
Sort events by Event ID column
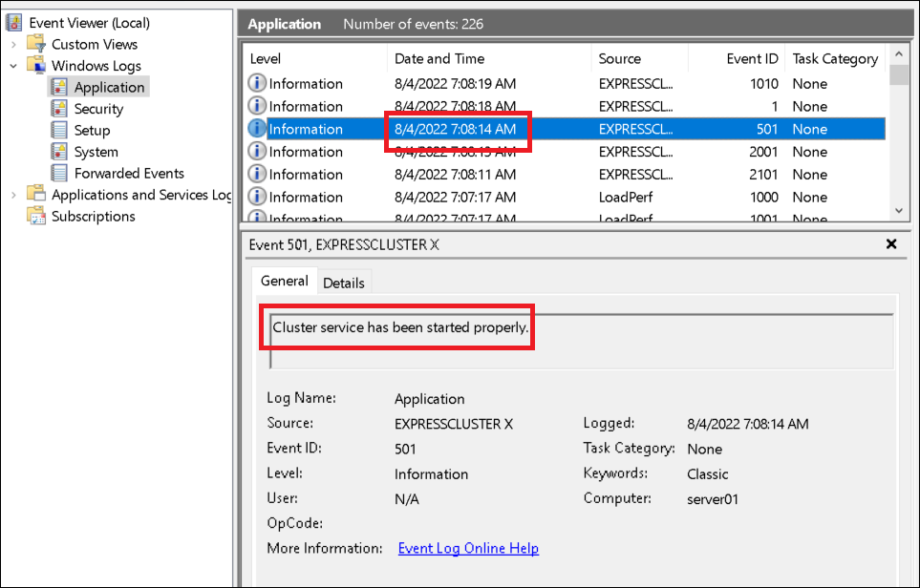(751, 58)
